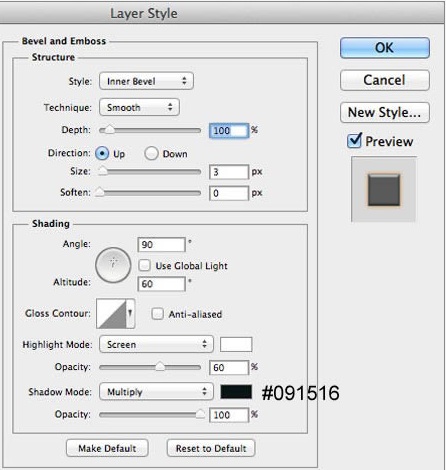This screenshot has width=446, height=470.
Task: Click the Size value field
Action: click(x=229, y=172)
